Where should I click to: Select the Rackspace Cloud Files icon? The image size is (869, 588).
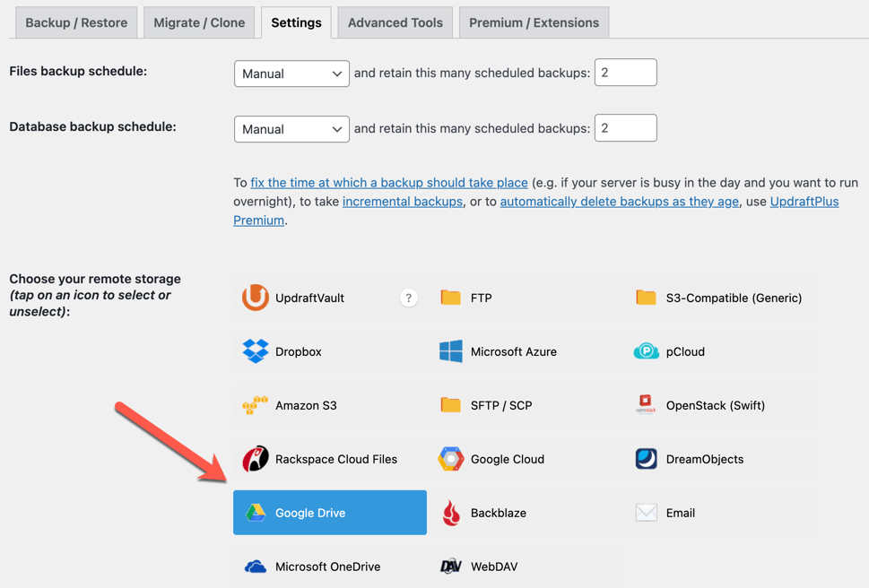coord(256,459)
